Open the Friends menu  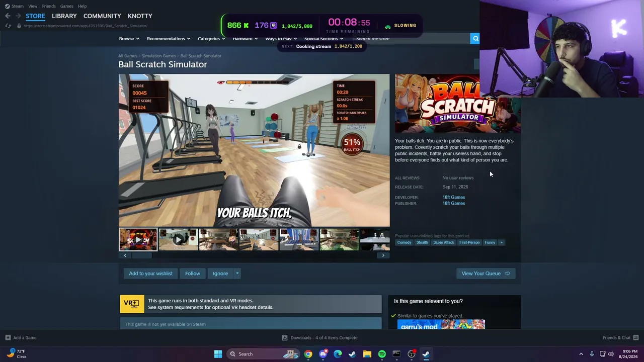pyautogui.click(x=49, y=6)
